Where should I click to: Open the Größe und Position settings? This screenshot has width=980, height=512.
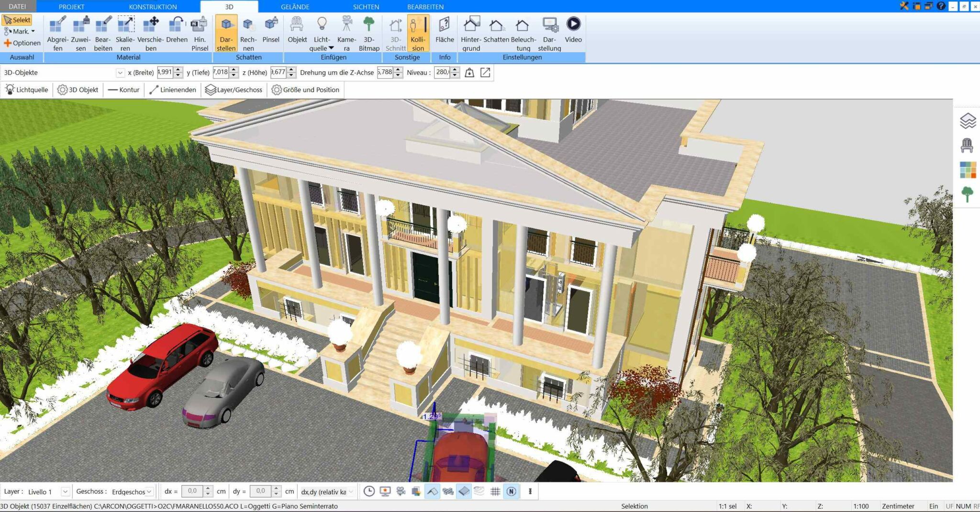pos(306,89)
